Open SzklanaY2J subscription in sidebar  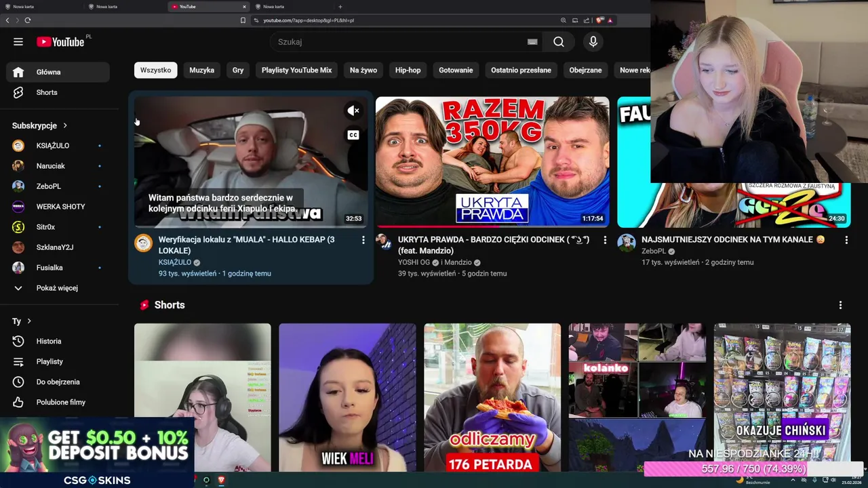[x=58, y=247]
